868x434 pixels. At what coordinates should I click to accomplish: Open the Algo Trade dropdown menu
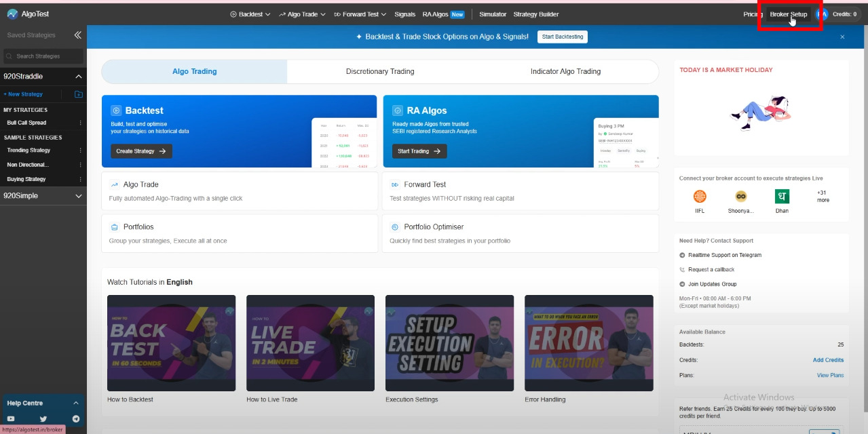coord(302,14)
